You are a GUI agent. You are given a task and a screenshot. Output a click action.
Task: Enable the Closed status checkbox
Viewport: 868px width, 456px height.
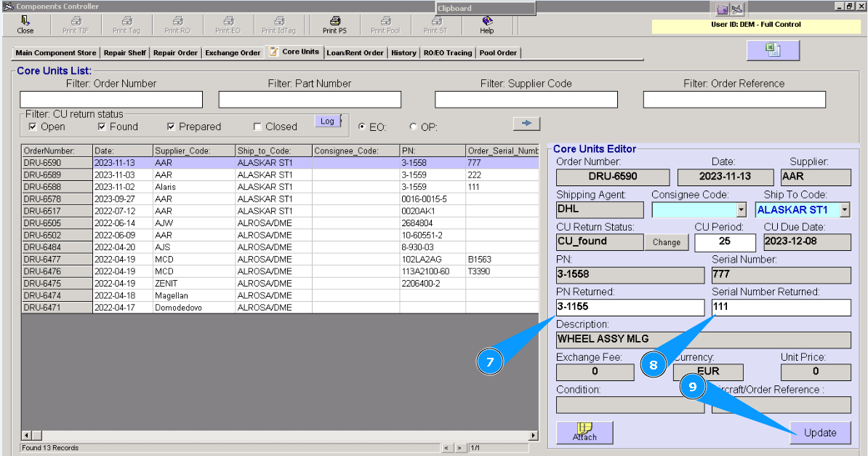tap(257, 127)
